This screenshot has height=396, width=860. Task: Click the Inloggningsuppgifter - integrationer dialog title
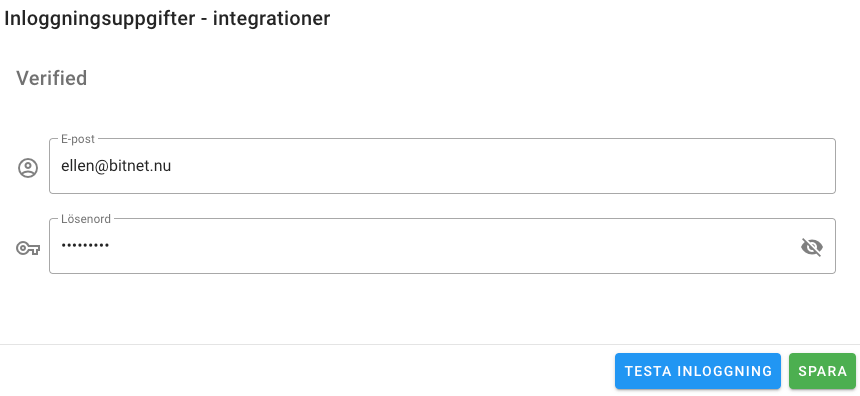(167, 19)
